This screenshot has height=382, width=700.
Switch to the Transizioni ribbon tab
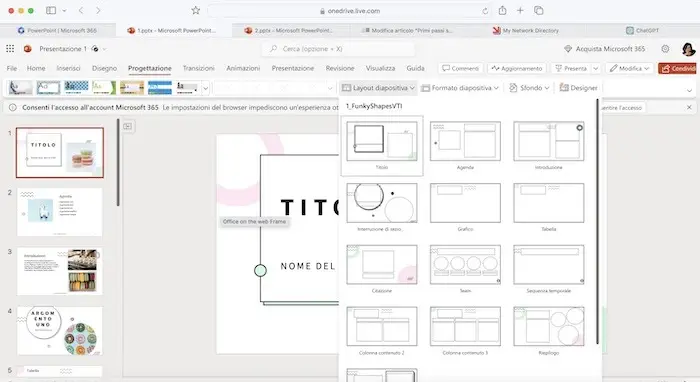199,68
